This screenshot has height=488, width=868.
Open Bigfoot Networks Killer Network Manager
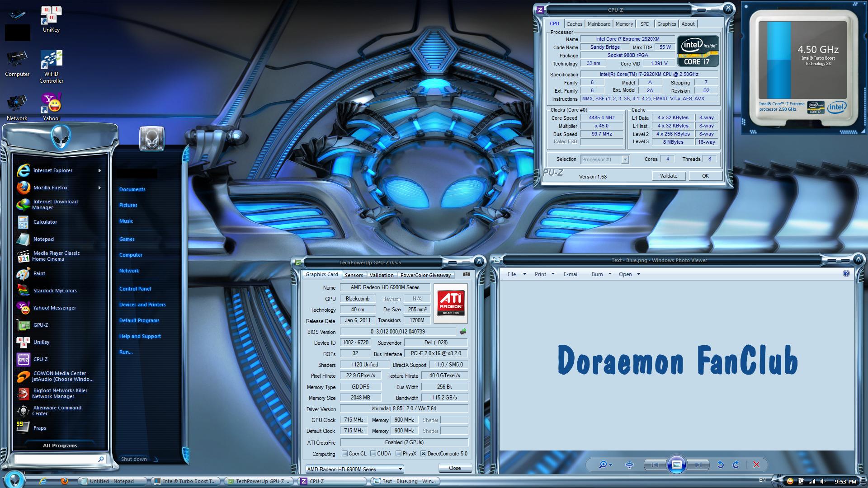(x=60, y=394)
